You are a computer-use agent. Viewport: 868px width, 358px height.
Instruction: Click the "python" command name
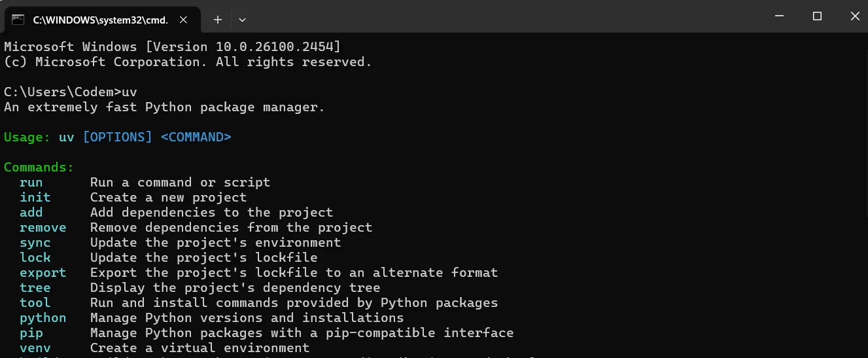(43, 317)
